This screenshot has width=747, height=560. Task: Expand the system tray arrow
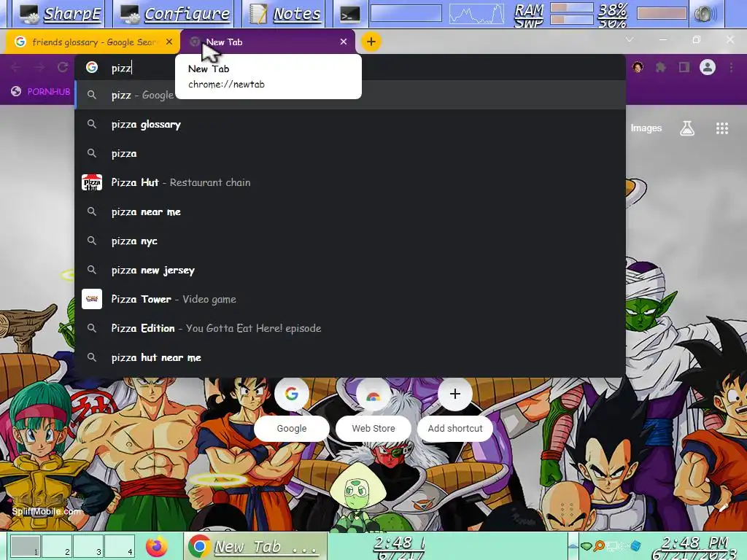tap(573, 546)
